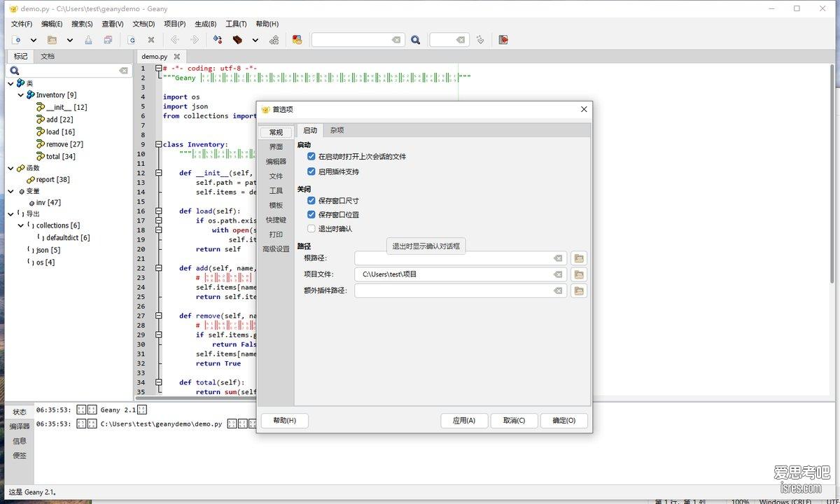Clear the 根路径 field
The image size is (840, 504).
[x=558, y=258]
